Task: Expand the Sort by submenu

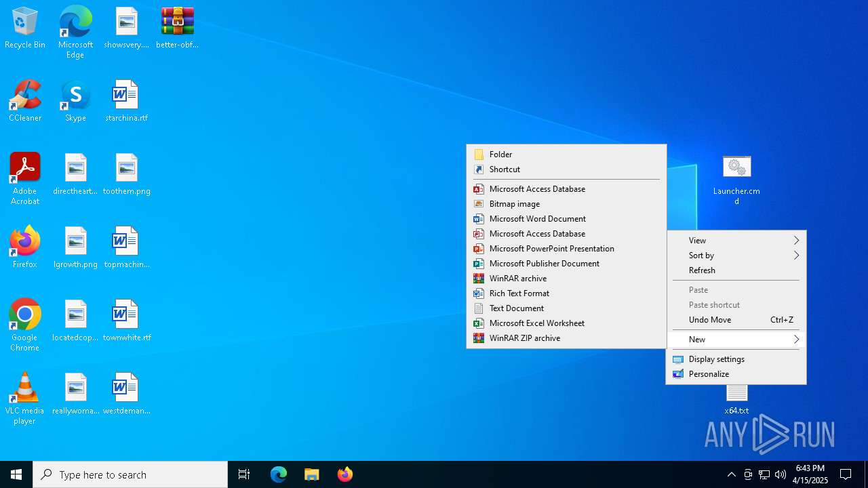Action: tap(736, 256)
